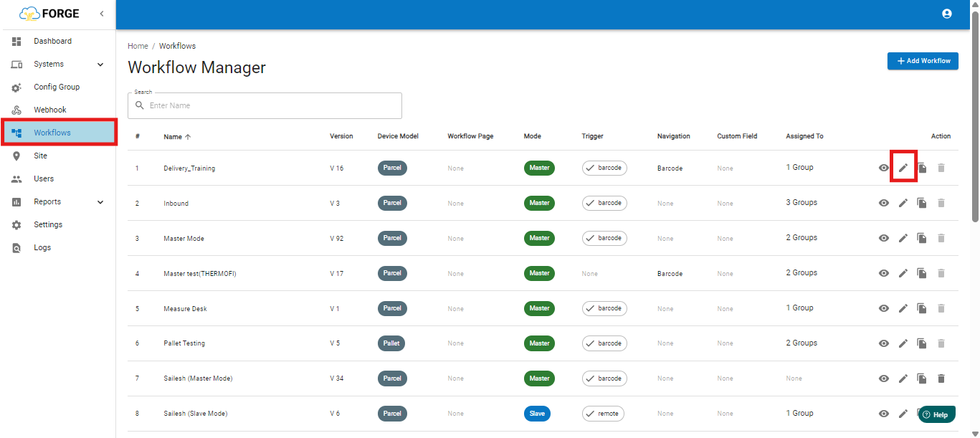Click the pencil icon for Pallet Testing
The height and width of the screenshot is (438, 980).
903,343
